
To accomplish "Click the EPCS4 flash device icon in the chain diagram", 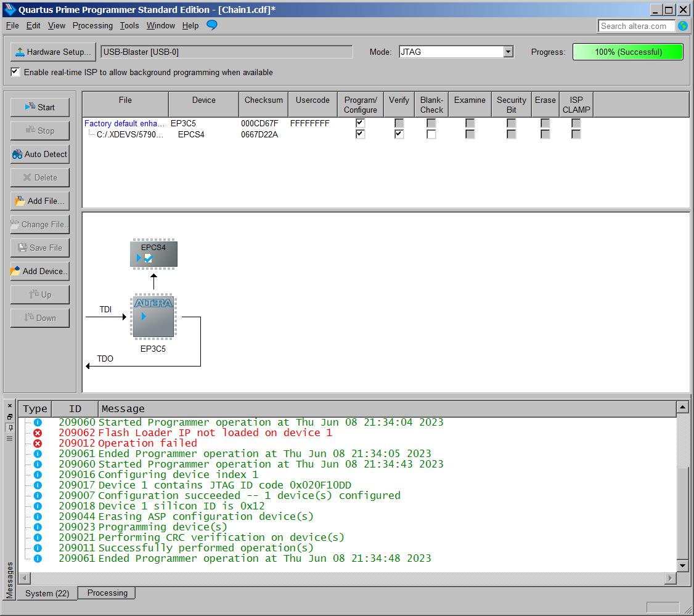I will 153,254.
